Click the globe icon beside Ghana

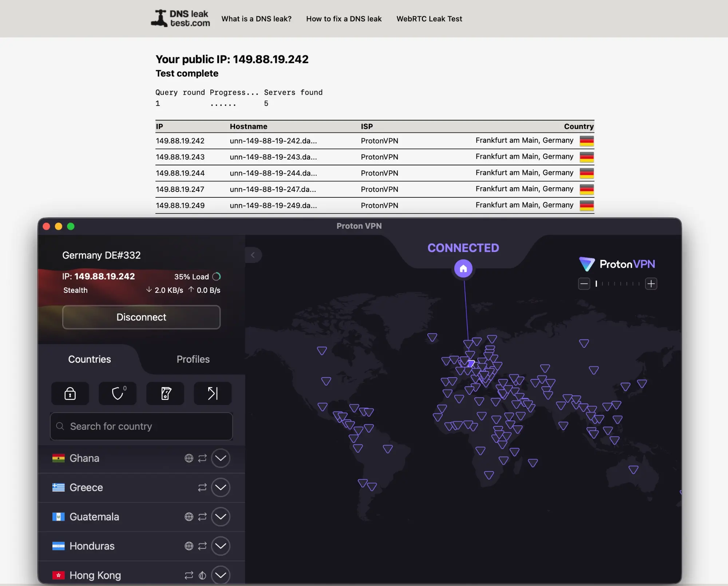pos(189,459)
